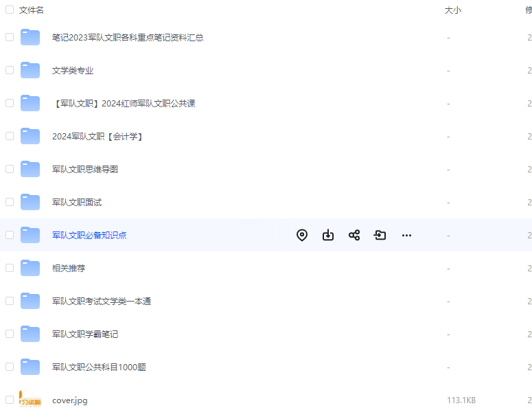Select checkbox for 【军队文职】2024红师军队文职公共课
The width and height of the screenshot is (532, 419).
(10, 103)
